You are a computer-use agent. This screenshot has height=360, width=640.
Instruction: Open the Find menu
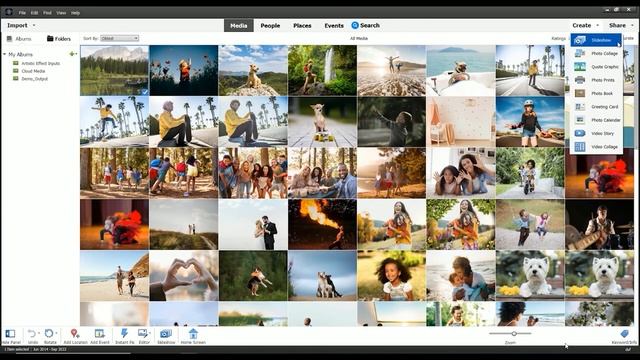(x=47, y=13)
